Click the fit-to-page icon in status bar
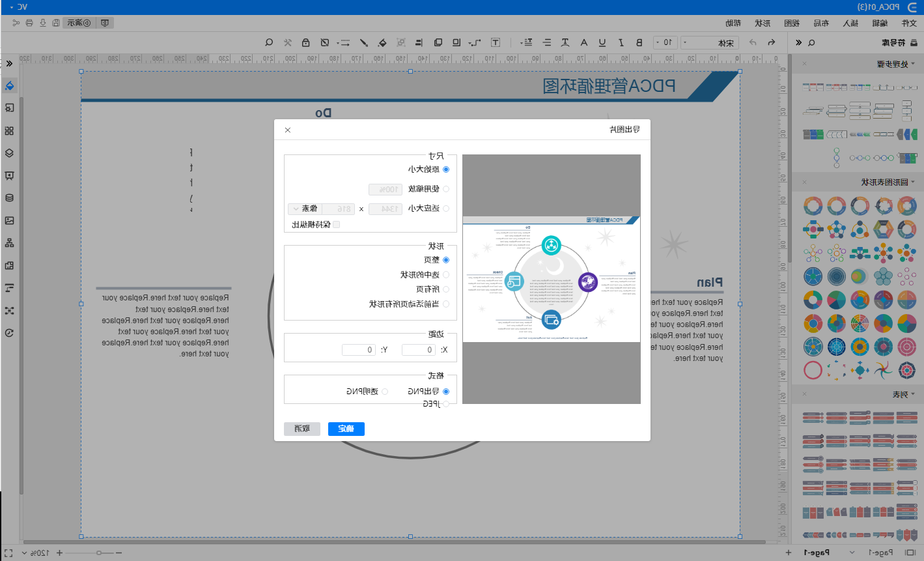The height and width of the screenshot is (561, 924). pos(8,553)
